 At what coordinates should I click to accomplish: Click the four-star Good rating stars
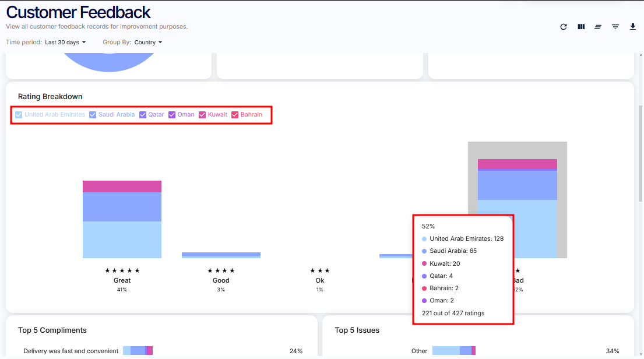click(221, 270)
